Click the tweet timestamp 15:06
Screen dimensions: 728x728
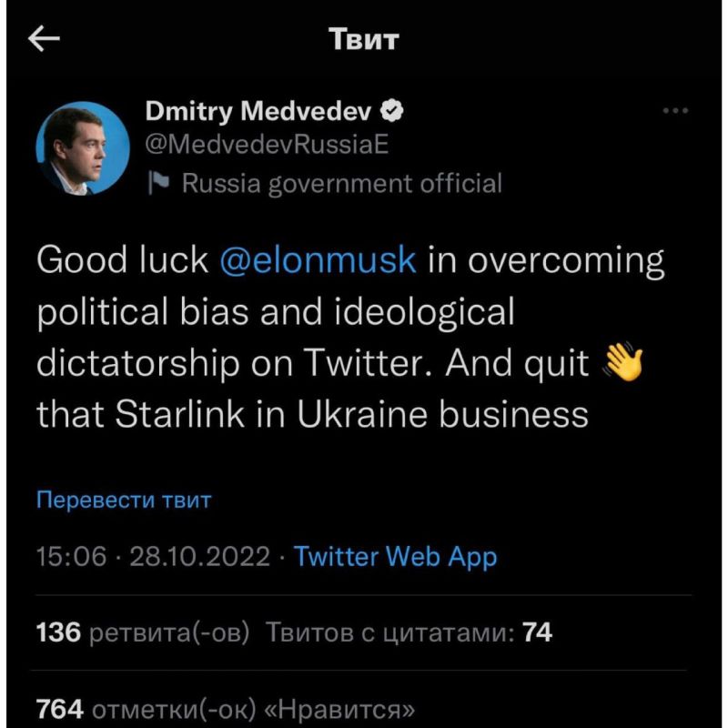point(68,558)
